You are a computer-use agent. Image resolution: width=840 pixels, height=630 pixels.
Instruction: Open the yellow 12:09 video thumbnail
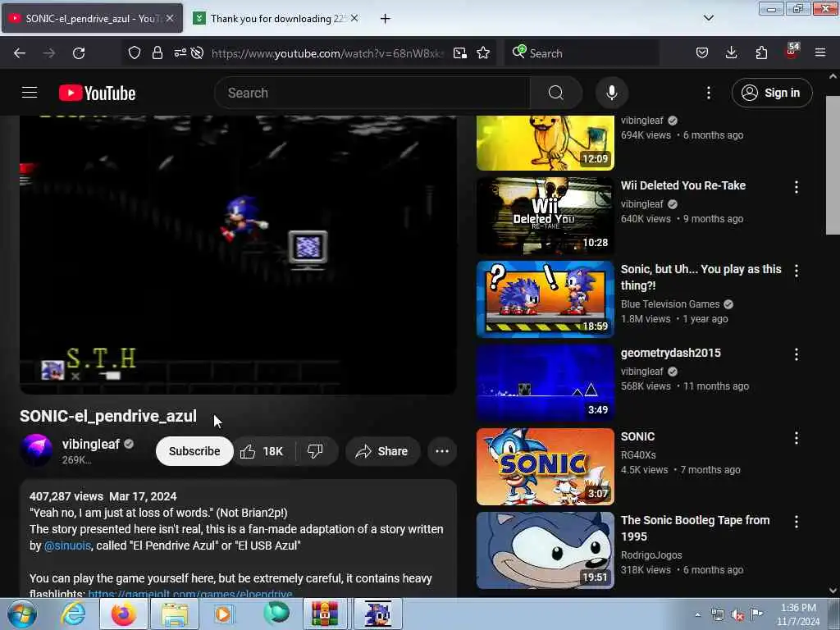546,143
